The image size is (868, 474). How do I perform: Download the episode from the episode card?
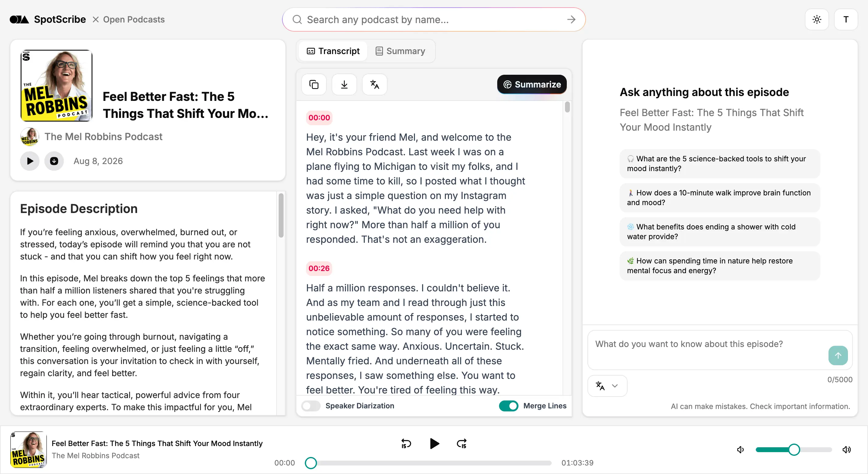pyautogui.click(x=54, y=161)
